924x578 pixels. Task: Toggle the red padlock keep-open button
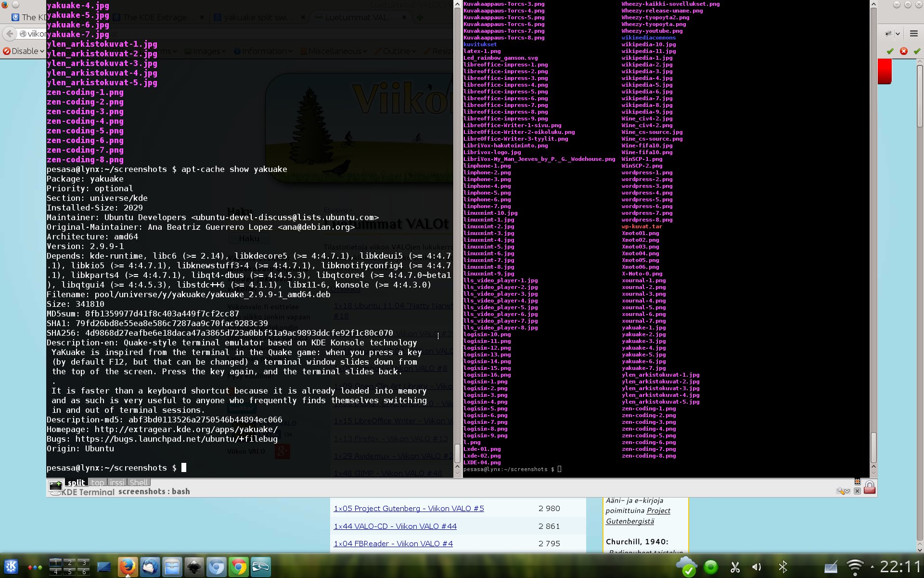pos(869,488)
